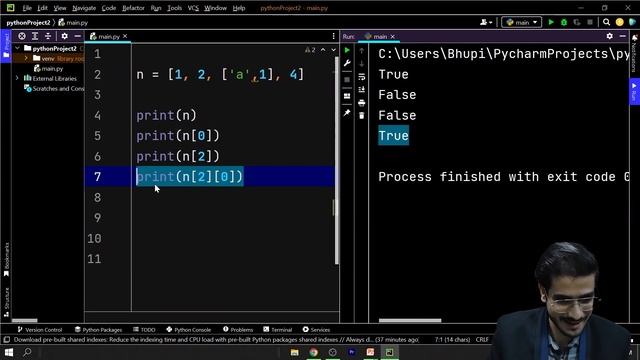Image resolution: width=640 pixels, height=360 pixels.
Task: Pin the Run tab
Action: [347, 113]
